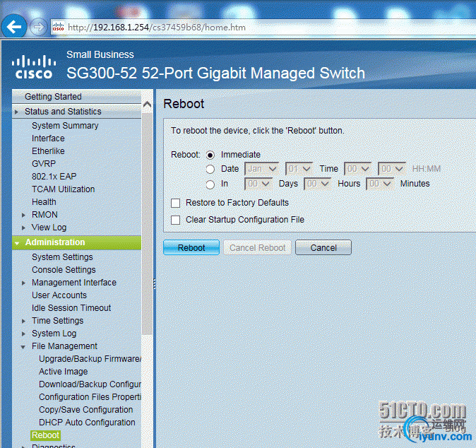Screen dimensions: 476x448
Task: Open Copy/Save Configuration page
Action: pyautogui.click(x=85, y=410)
